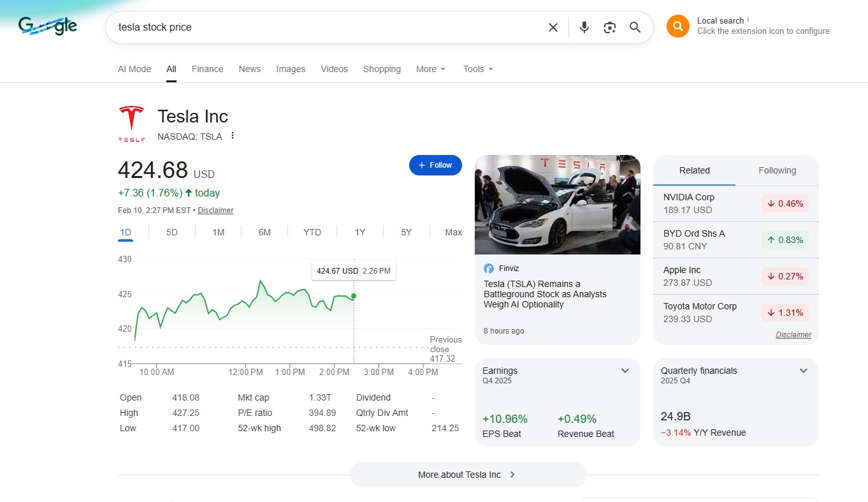Open options via the three-dot menu near NASDAQ: TSLA
Image resolution: width=868 pixels, height=502 pixels.
(x=233, y=136)
